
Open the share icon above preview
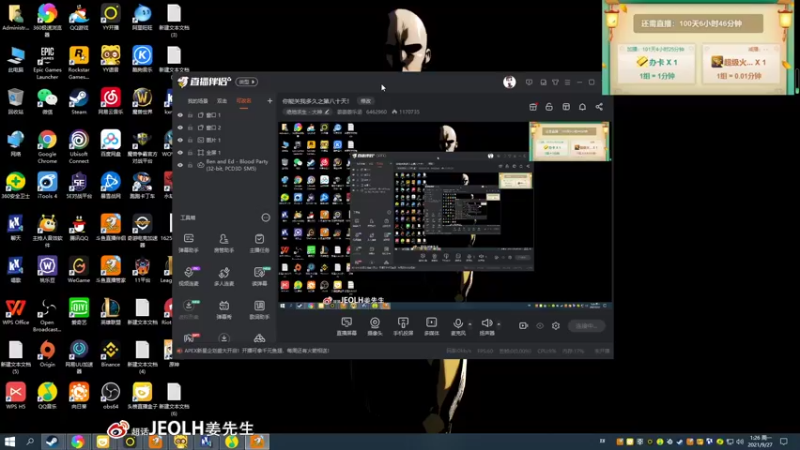[x=599, y=107]
